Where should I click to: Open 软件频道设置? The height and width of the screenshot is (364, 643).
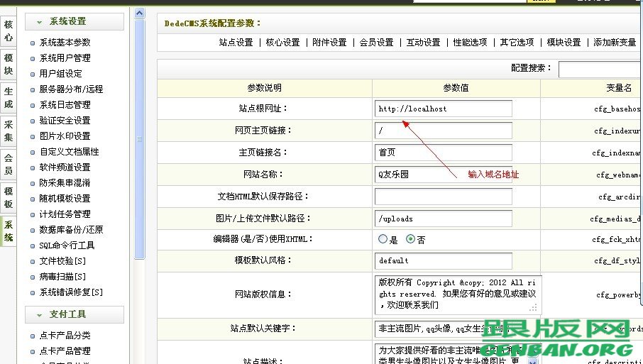(65, 167)
